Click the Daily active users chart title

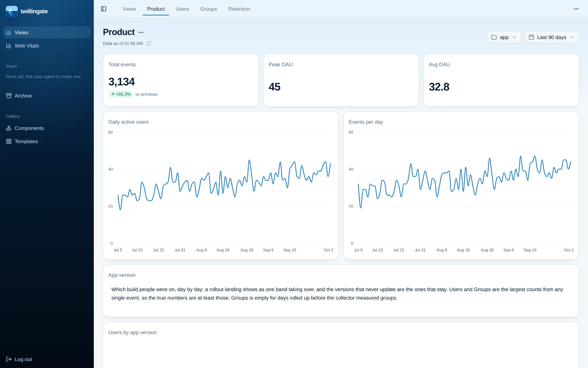tap(128, 122)
